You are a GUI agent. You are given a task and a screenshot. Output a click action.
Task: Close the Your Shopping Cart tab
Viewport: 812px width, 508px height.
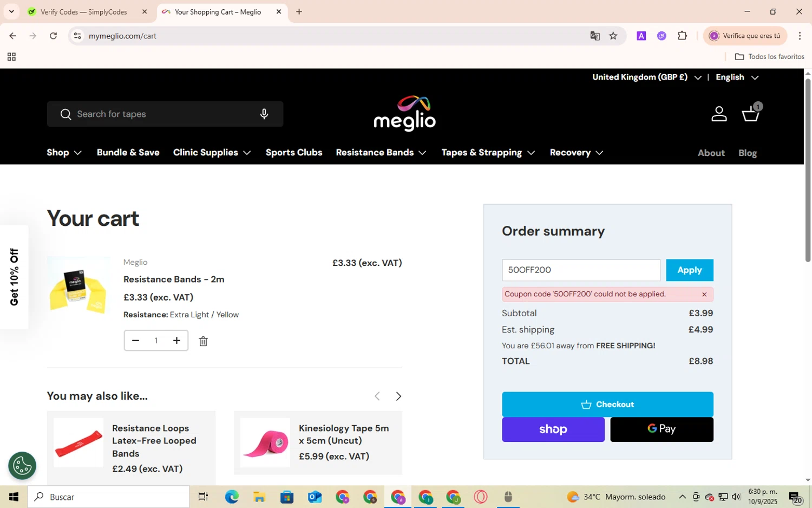(279, 11)
